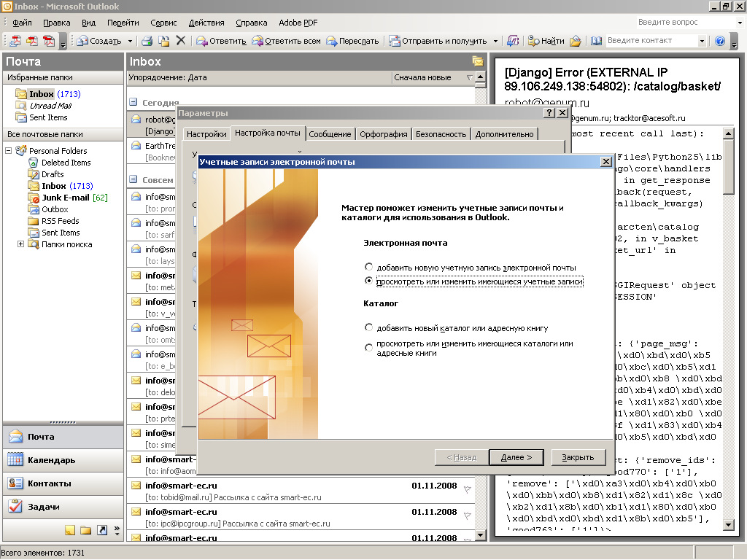Open Notes icon in navigation pane

click(x=70, y=530)
